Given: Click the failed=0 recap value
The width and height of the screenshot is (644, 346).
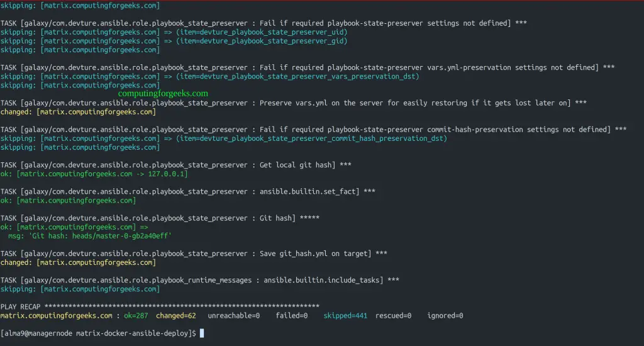Looking at the screenshot, I should pyautogui.click(x=292, y=316).
